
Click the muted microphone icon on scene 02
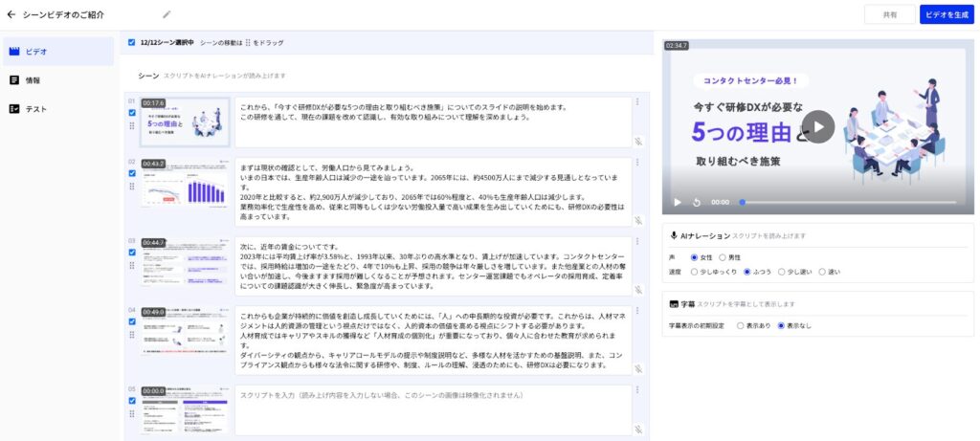click(x=637, y=219)
